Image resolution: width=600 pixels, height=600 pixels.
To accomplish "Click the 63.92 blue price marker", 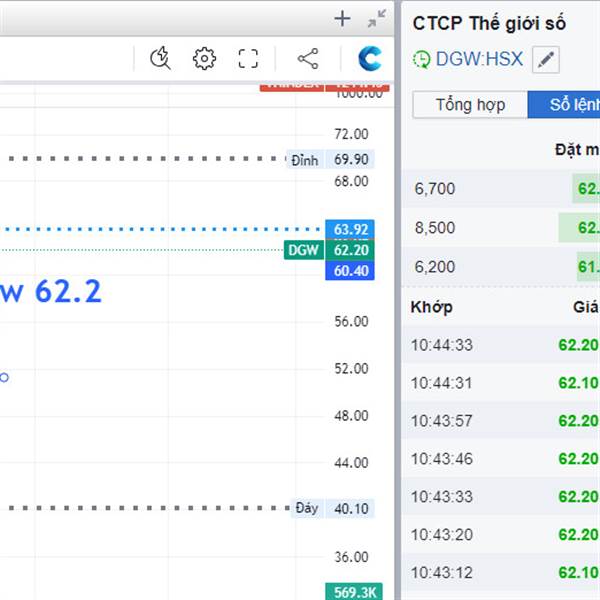I will (350, 229).
